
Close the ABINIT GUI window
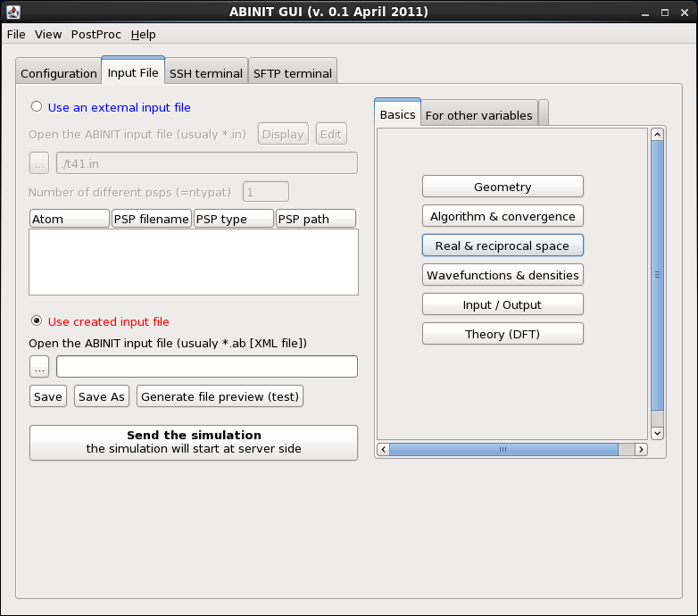pyautogui.click(x=685, y=12)
